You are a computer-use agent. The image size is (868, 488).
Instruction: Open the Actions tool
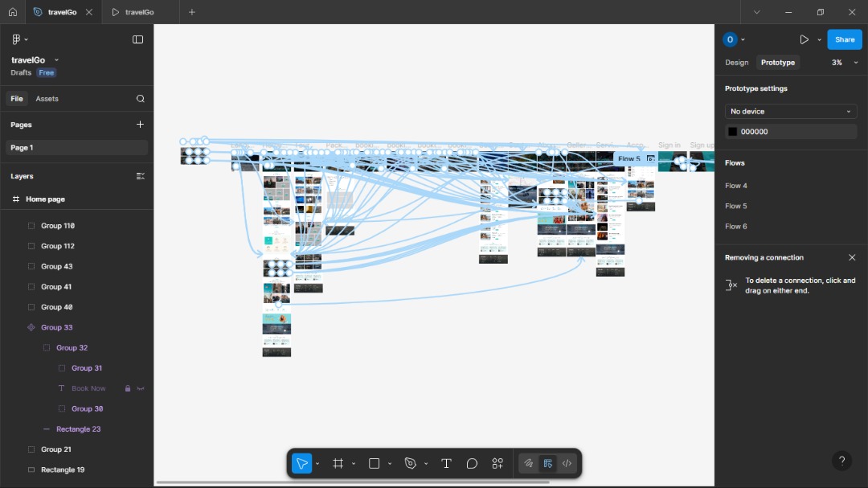(497, 463)
